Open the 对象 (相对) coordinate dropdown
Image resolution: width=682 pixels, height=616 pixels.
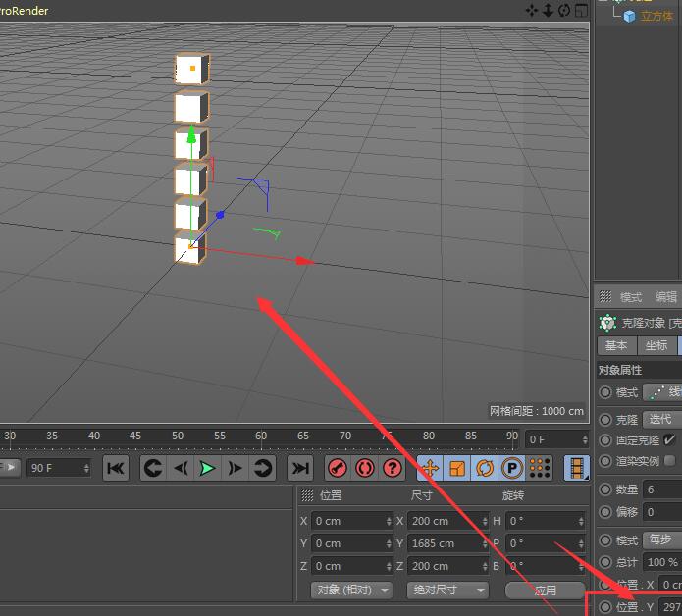351,590
